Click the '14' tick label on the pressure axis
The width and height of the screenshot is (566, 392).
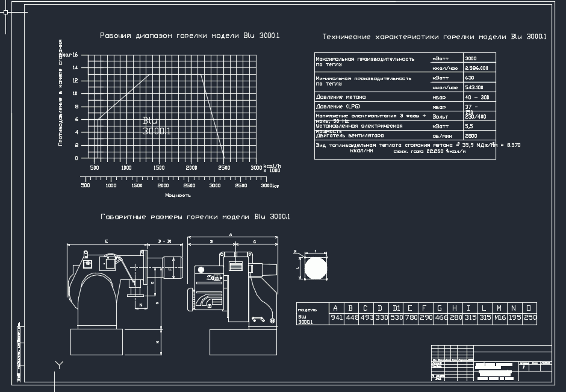(x=75, y=67)
